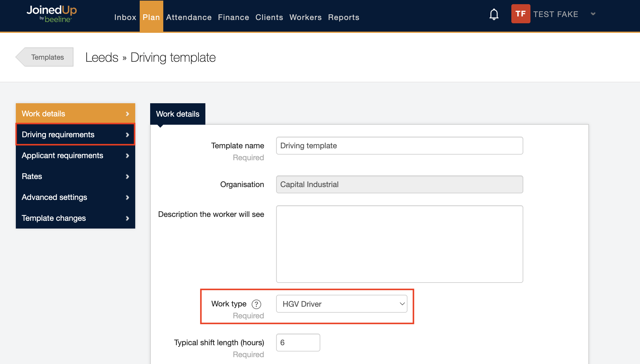Go to the Attendance navigation tab
640x364 pixels.
click(189, 17)
